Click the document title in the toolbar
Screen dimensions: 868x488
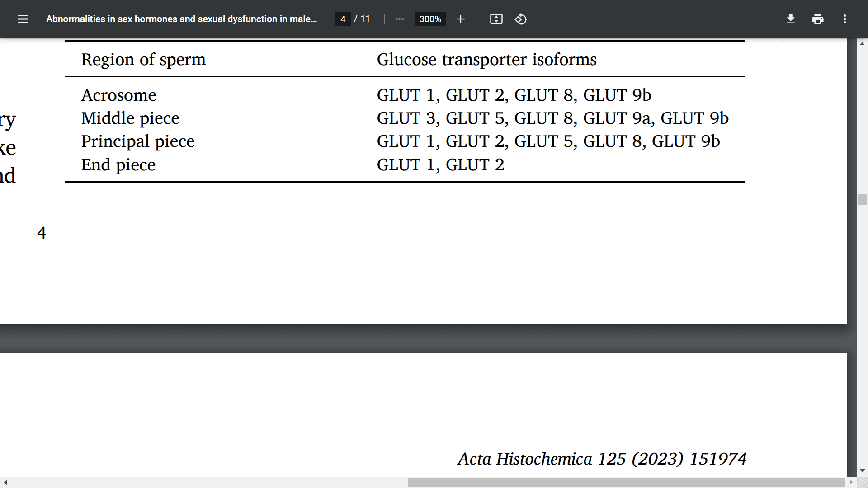coord(181,19)
